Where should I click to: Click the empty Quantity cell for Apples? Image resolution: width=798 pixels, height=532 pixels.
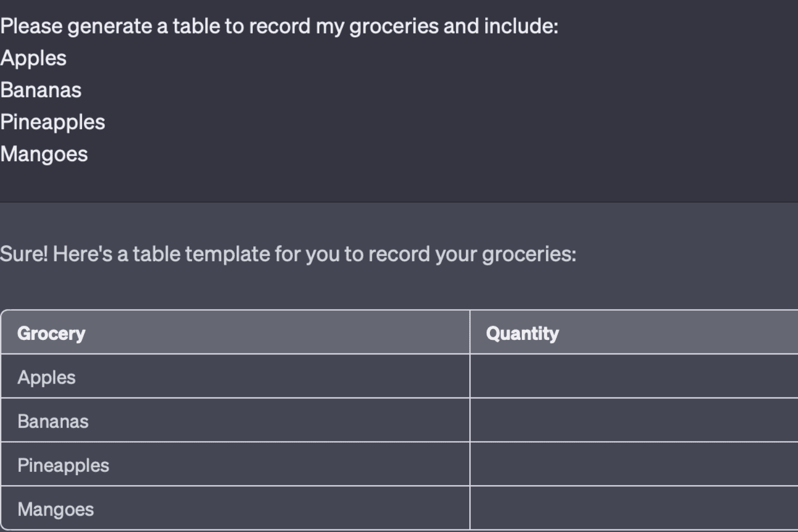coord(633,377)
